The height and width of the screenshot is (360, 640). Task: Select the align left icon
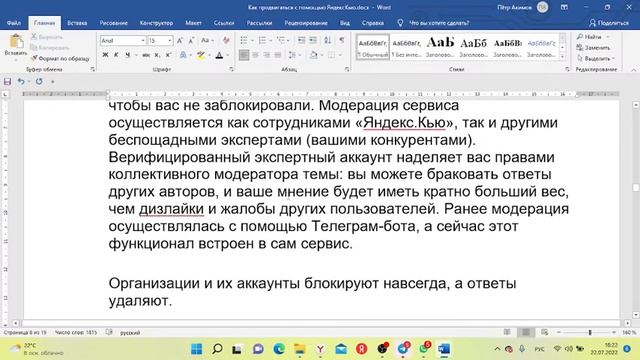click(x=244, y=55)
